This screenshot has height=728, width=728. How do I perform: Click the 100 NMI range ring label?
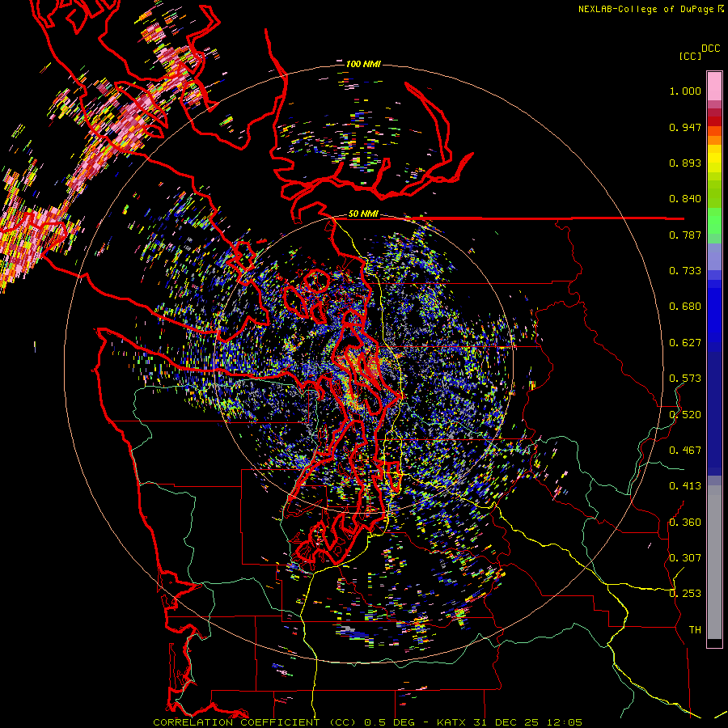[363, 64]
